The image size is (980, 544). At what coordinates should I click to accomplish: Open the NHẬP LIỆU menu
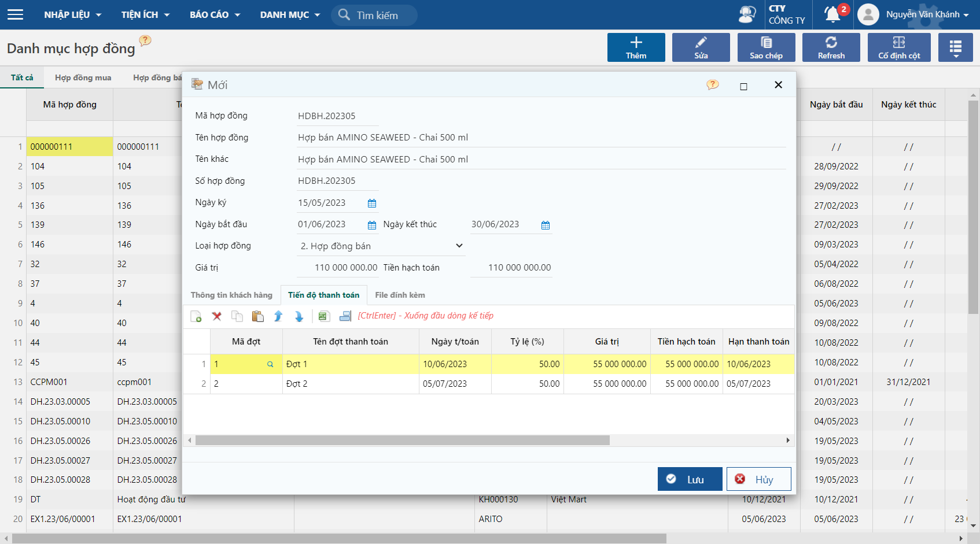[x=72, y=14]
